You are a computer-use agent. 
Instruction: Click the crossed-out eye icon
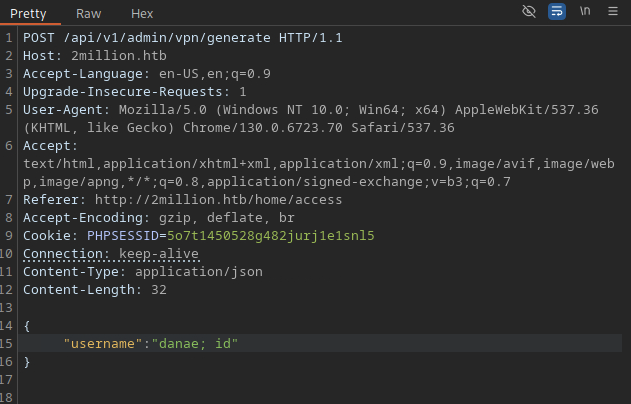[x=529, y=12]
